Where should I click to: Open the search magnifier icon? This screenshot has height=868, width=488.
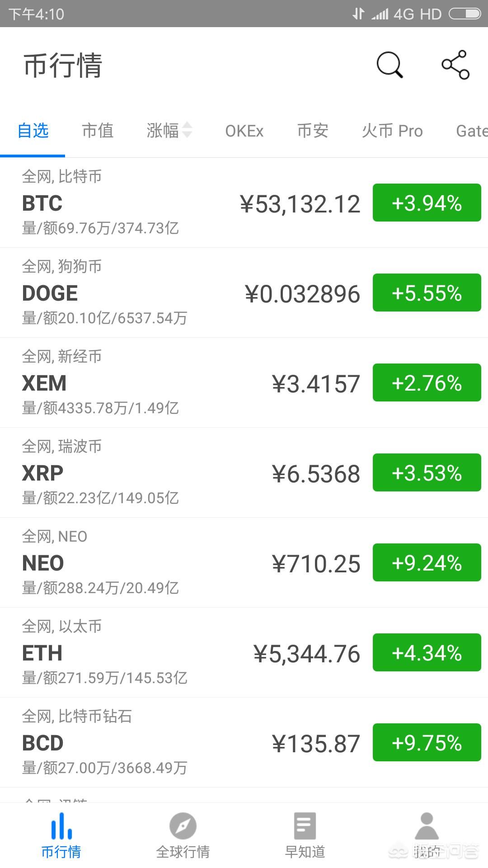389,65
